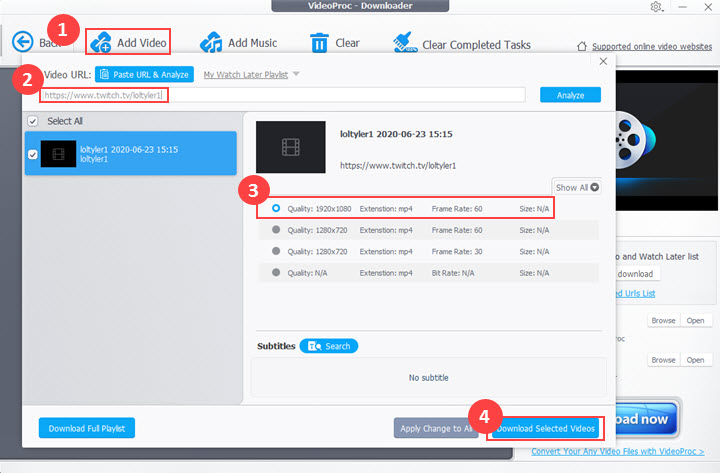
Task: Click the twitch.tv/loltyler1 URL under video title
Action: (x=398, y=165)
